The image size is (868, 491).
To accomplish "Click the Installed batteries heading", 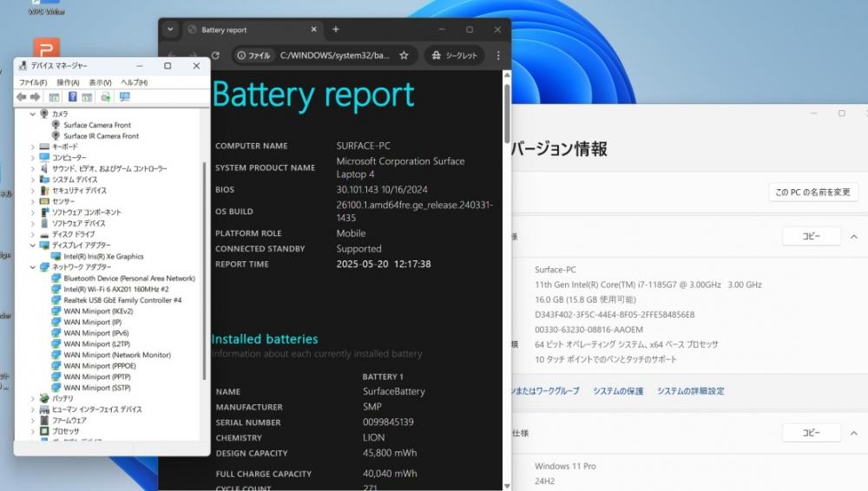I will (x=265, y=339).
